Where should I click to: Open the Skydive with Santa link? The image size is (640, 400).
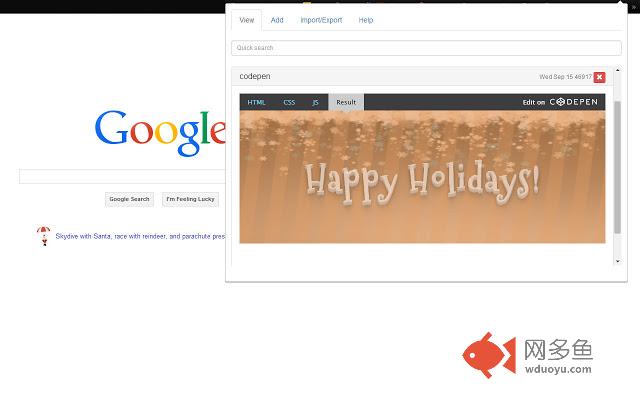pyautogui.click(x=140, y=236)
